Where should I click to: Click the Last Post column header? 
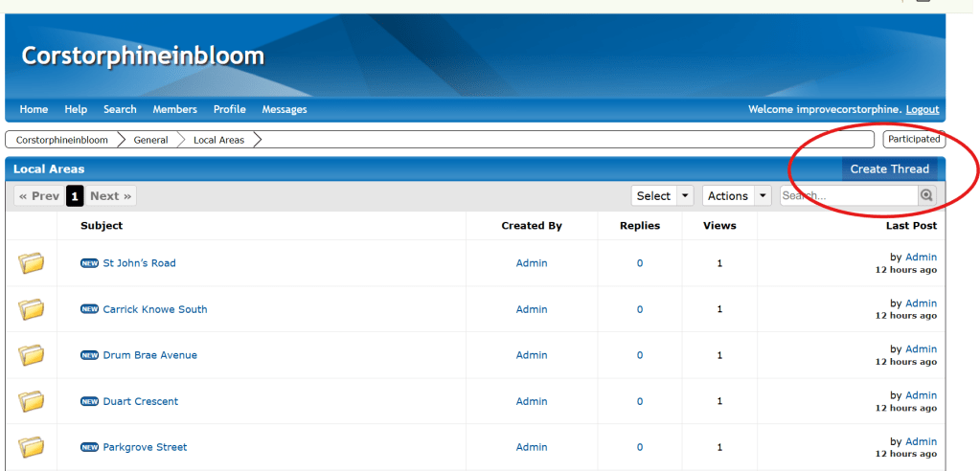pyautogui.click(x=911, y=226)
